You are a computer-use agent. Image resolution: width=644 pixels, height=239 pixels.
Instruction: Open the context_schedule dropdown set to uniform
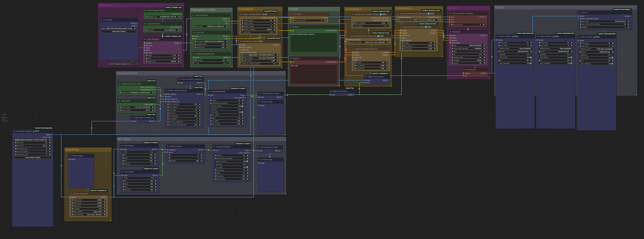tap(258, 29)
